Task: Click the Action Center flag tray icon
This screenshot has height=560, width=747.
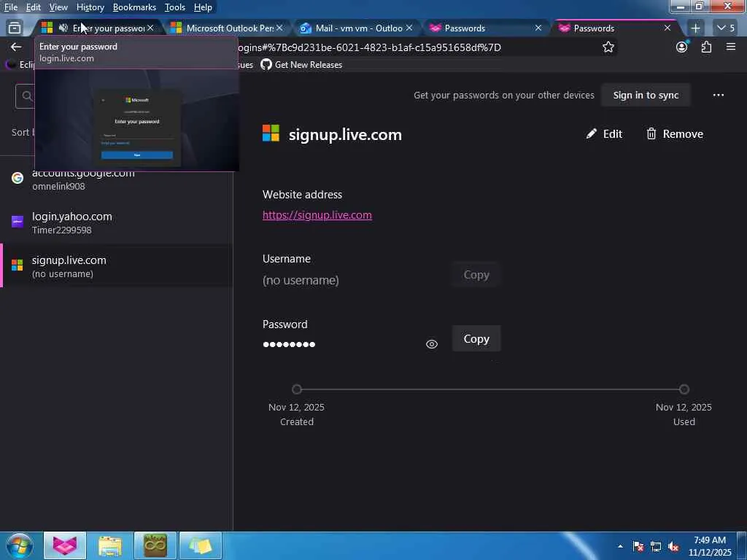Action: pos(638,546)
